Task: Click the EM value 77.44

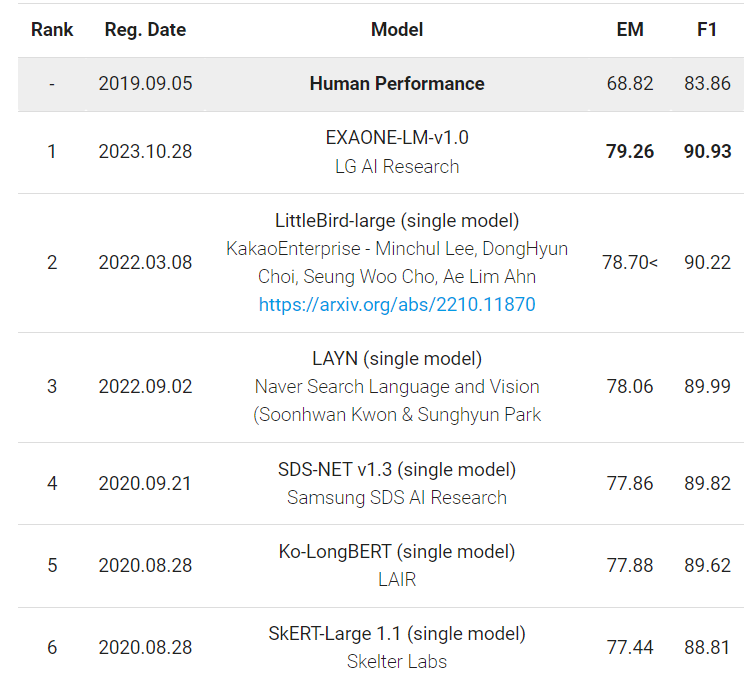Action: [x=630, y=648]
